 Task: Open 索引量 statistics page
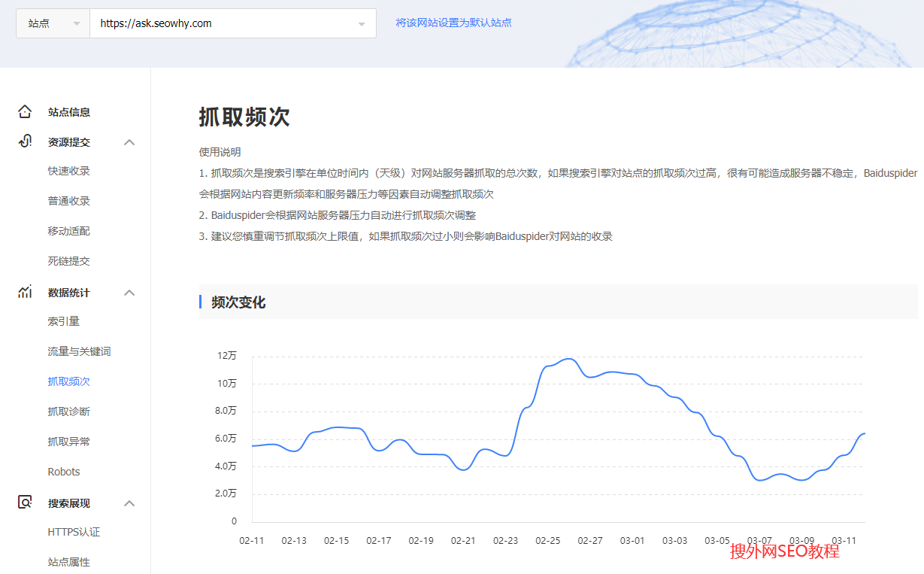63,321
